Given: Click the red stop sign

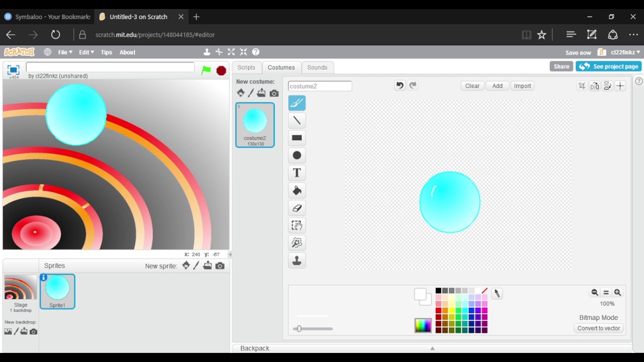Looking at the screenshot, I should (x=221, y=71).
